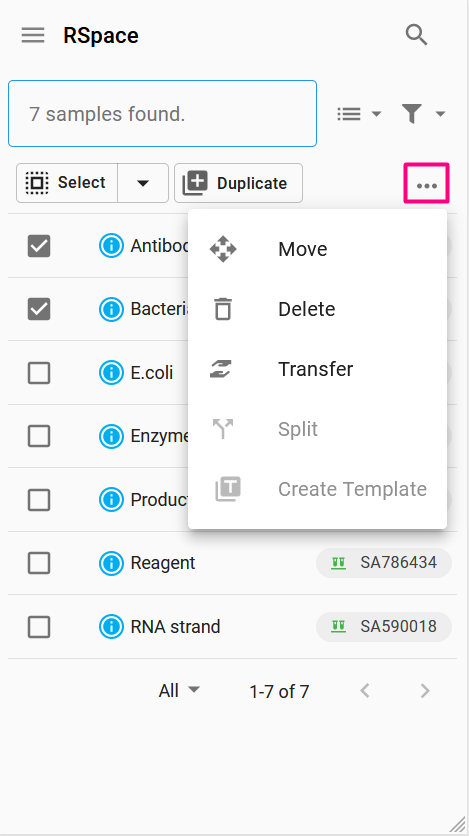The image size is (469, 836).
Task: Open the filter funnel dropdown
Action: [424, 114]
